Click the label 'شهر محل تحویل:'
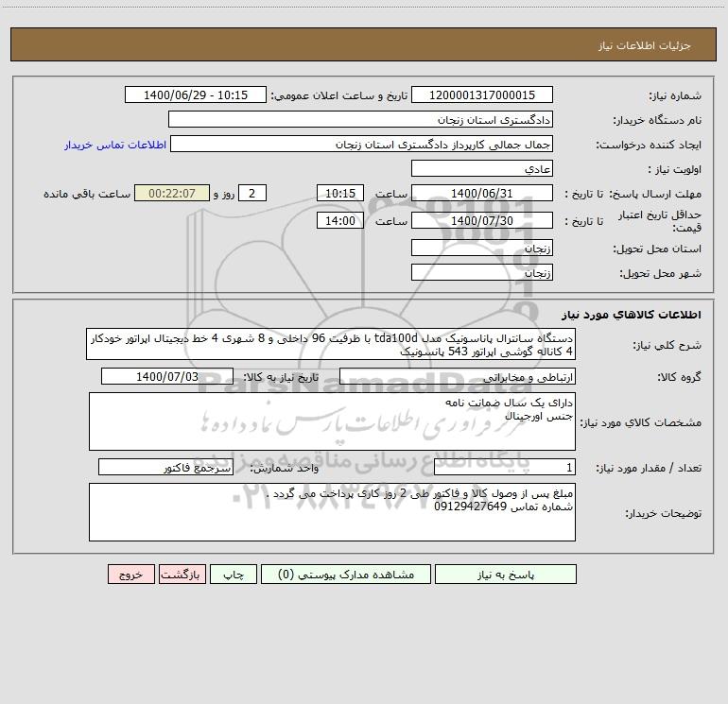This screenshot has width=728, height=704. (660, 274)
